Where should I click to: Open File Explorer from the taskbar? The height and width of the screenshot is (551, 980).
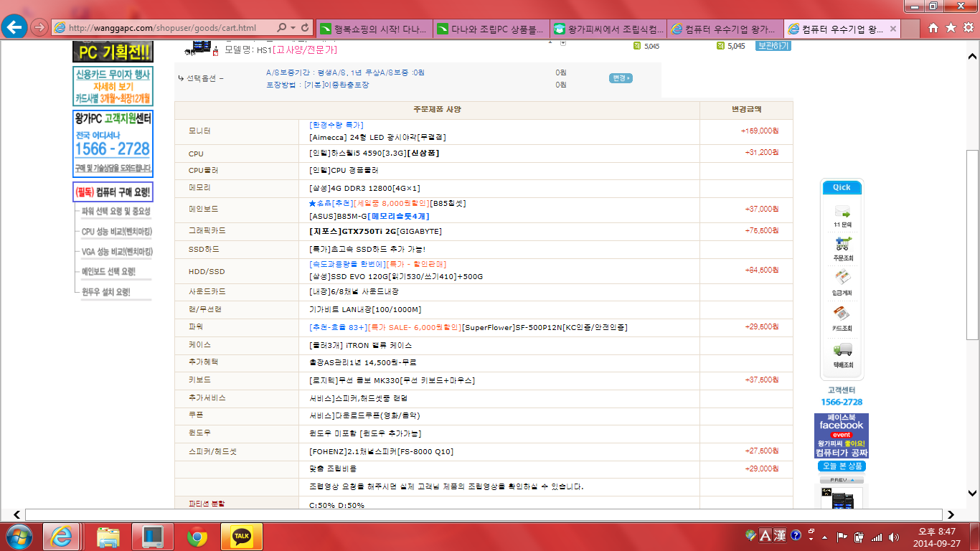(x=108, y=536)
